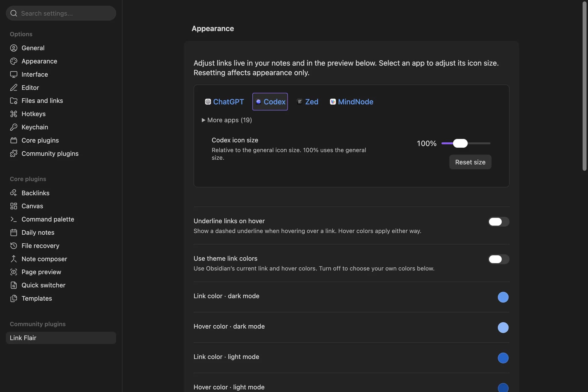Image resolution: width=588 pixels, height=392 pixels.
Task: Click the Interface monitor icon
Action: [13, 74]
